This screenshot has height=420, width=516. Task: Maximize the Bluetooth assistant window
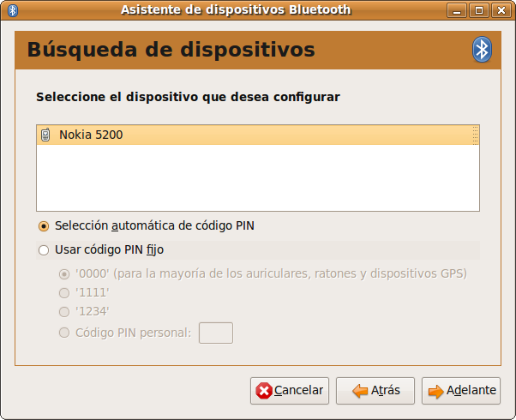(479, 10)
